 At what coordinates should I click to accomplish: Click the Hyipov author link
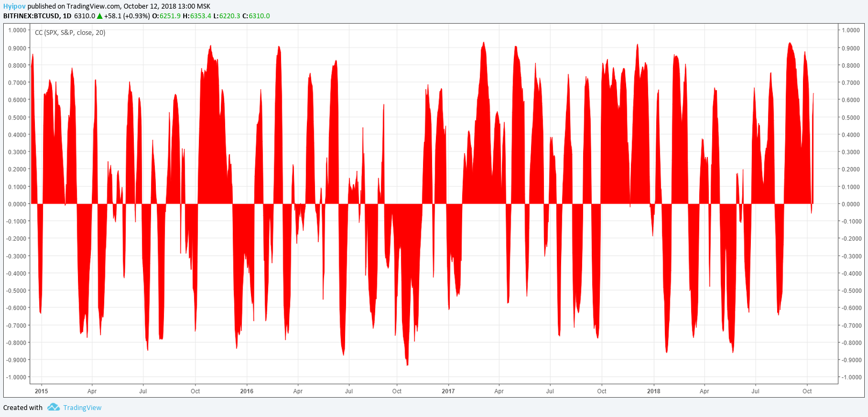tap(15, 6)
